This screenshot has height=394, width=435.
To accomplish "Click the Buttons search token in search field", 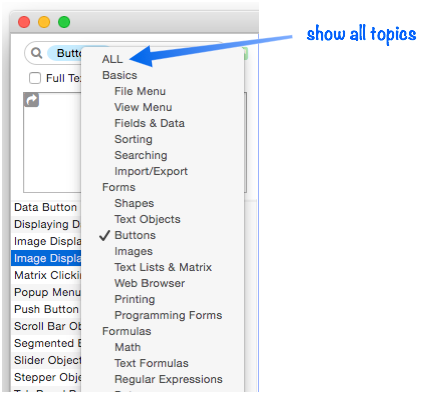I will point(65,53).
